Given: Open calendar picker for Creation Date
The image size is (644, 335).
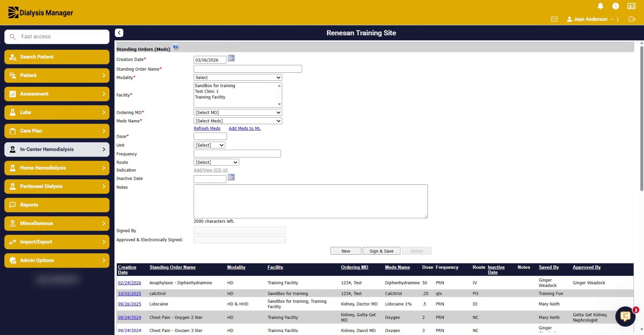Looking at the screenshot, I should (x=231, y=58).
